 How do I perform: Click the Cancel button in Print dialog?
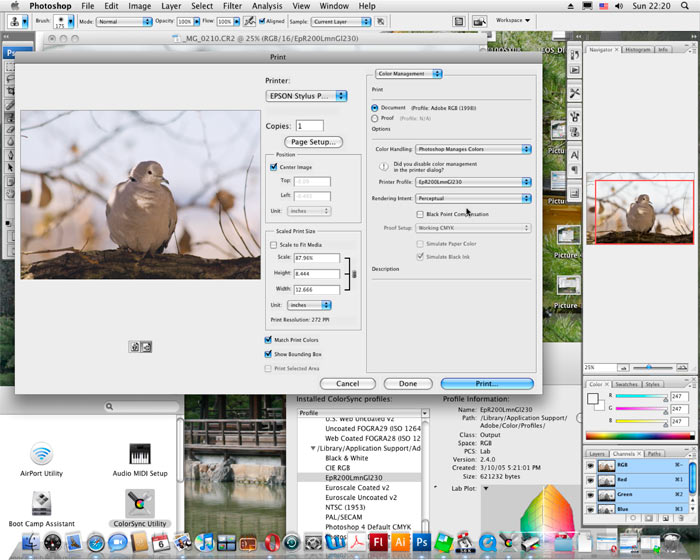click(347, 384)
